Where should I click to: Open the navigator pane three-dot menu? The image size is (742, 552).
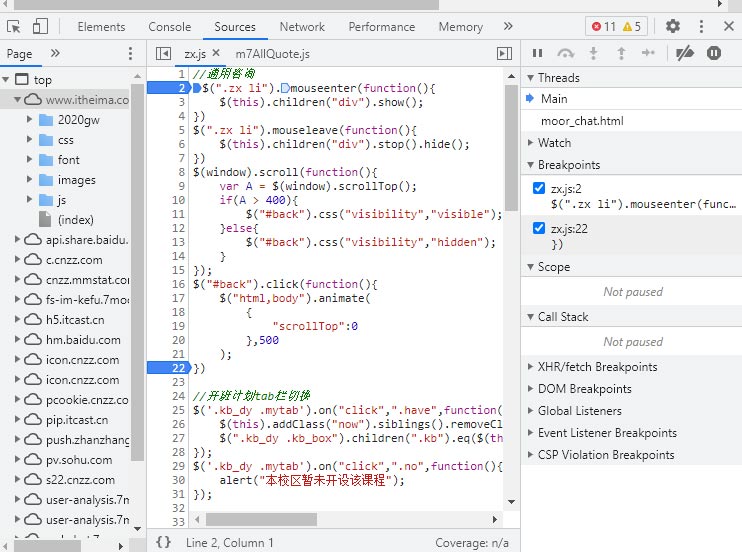130,53
